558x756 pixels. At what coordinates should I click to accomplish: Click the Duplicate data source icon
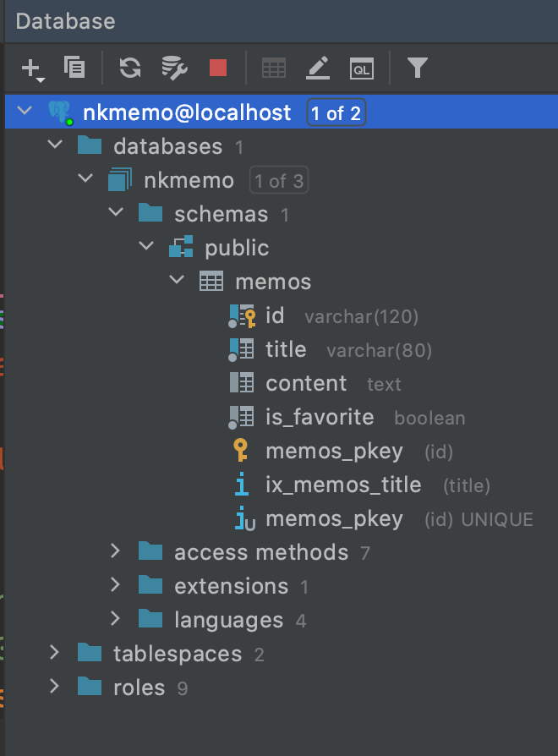[74, 67]
